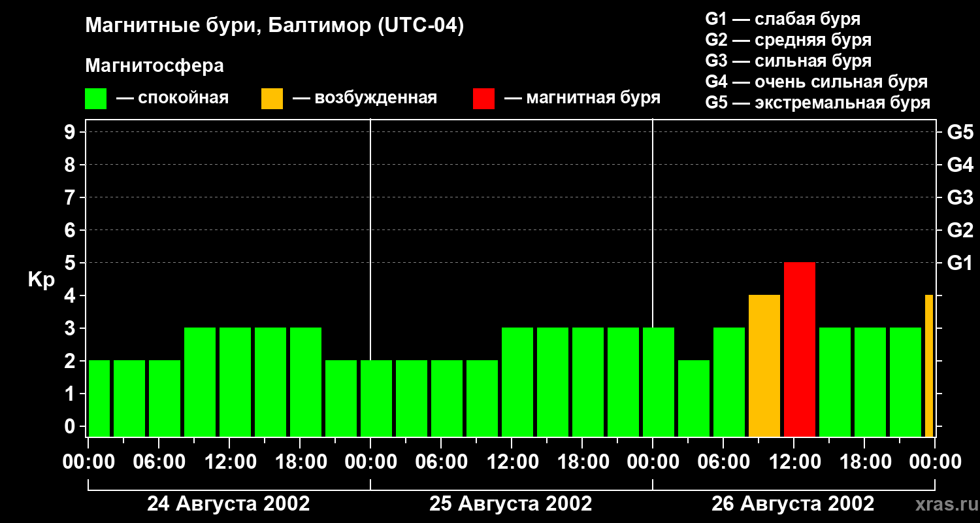Screen dimensions: 980x523
Task: Select the "G2 — средняя буря" line
Action: pos(788,40)
